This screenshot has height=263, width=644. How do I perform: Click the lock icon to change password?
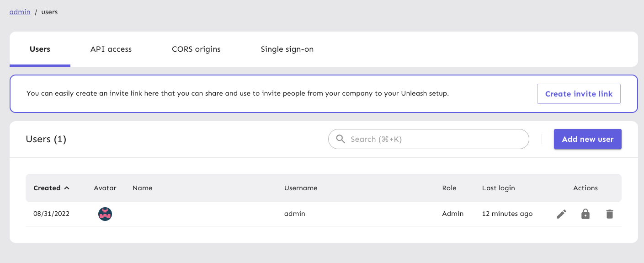585,214
